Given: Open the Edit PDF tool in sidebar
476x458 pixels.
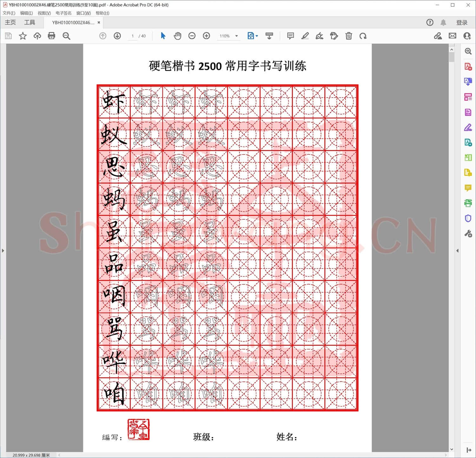Looking at the screenshot, I should pos(468,112).
